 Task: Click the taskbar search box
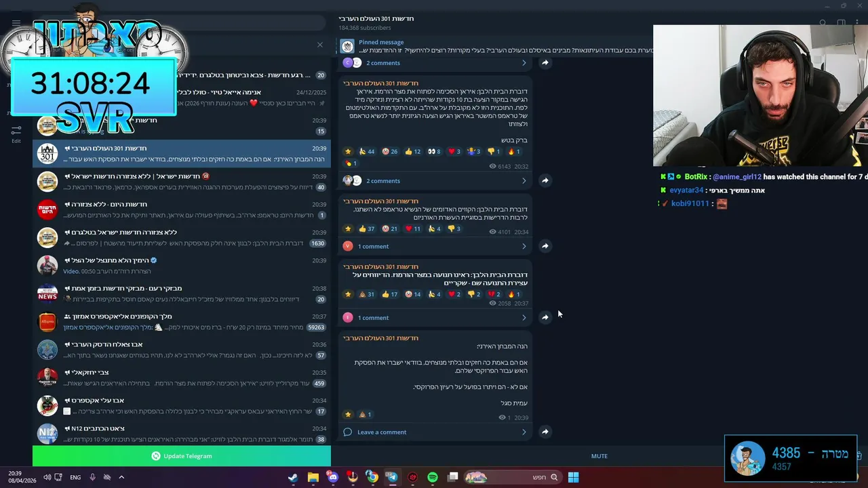[x=513, y=477]
